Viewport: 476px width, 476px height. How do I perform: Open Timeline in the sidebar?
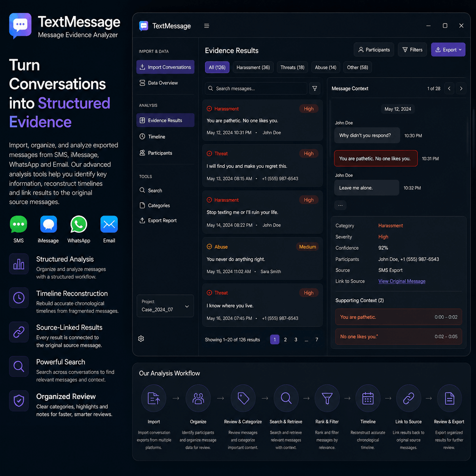tap(165, 137)
